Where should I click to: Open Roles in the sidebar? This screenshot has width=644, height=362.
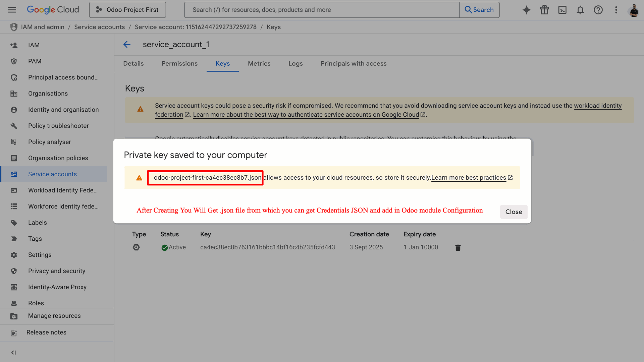click(x=36, y=303)
